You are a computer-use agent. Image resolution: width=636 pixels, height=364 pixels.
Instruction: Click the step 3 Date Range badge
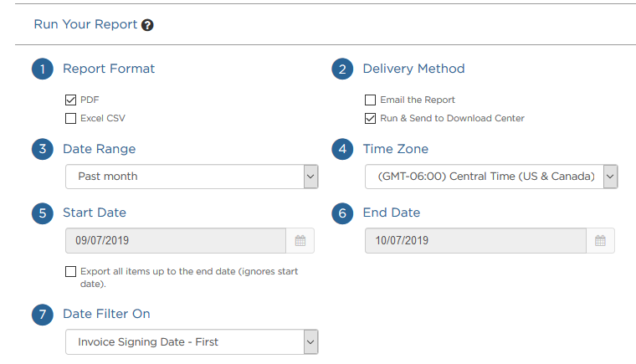coord(43,149)
